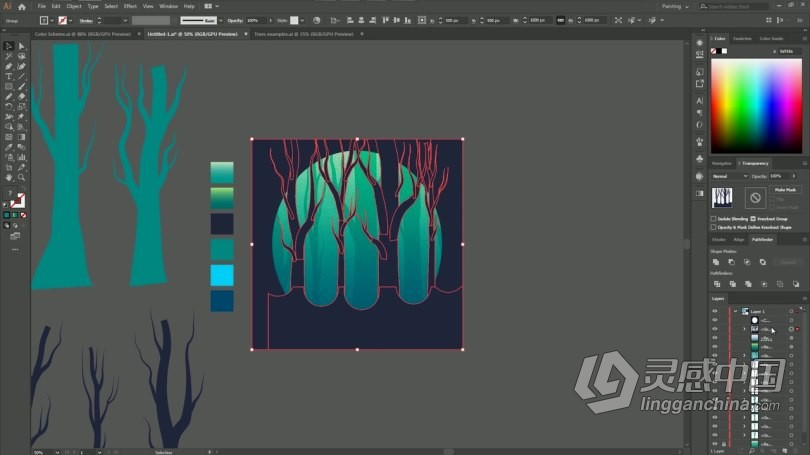This screenshot has height=455, width=810.
Task: Select the Eyedropper tool
Action: (x=9, y=147)
